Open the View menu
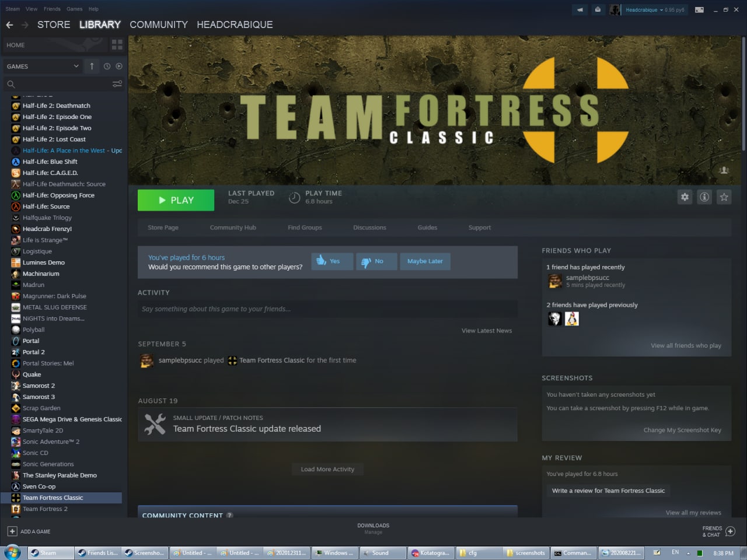The image size is (747, 560). point(32,9)
